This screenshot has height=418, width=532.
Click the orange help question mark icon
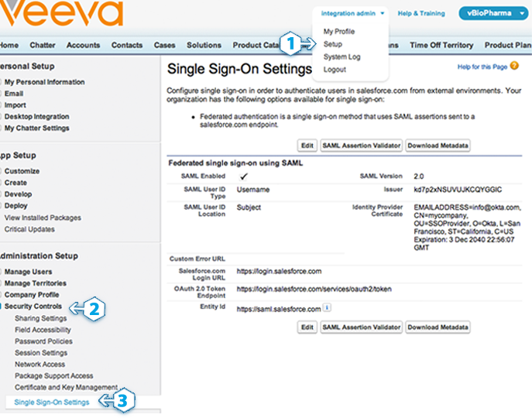[x=514, y=67]
